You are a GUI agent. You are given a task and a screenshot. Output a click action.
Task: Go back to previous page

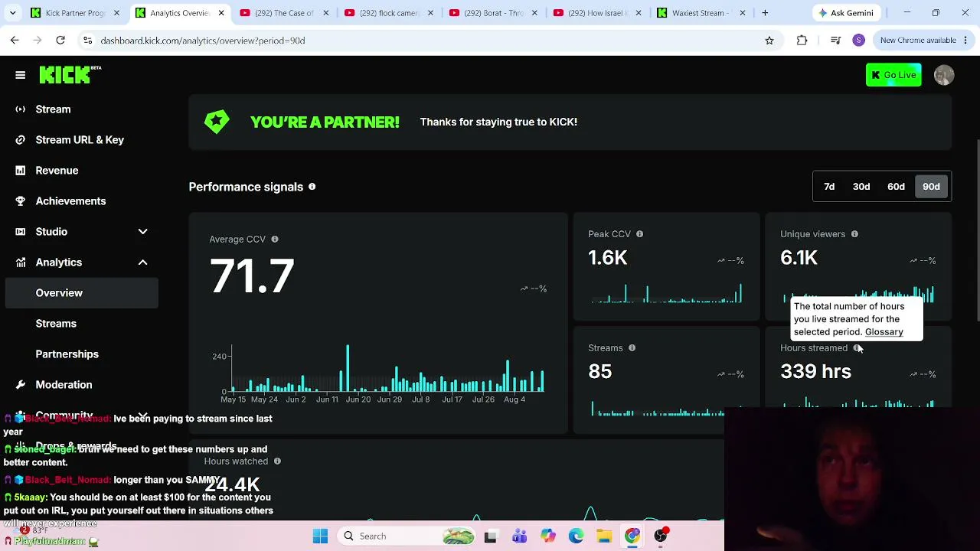(x=15, y=41)
